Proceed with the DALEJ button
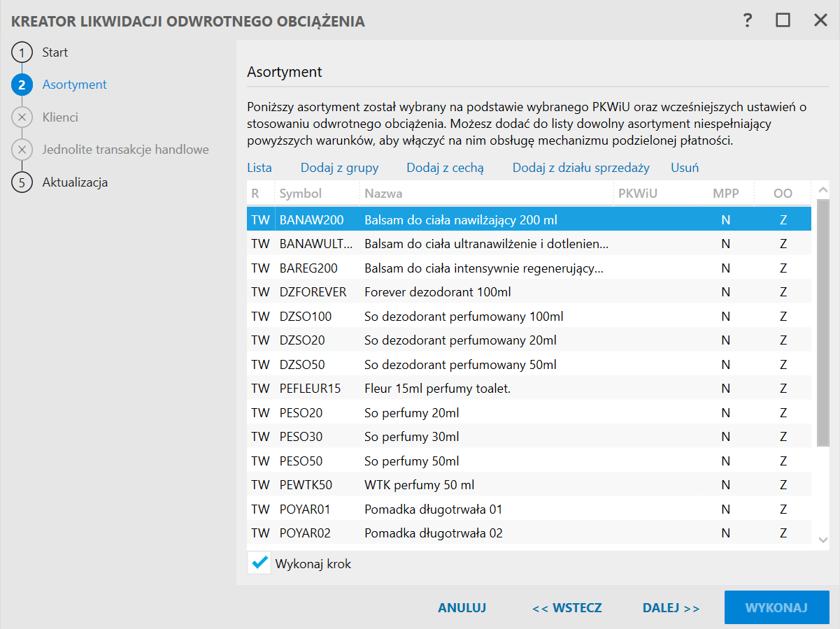 671,608
